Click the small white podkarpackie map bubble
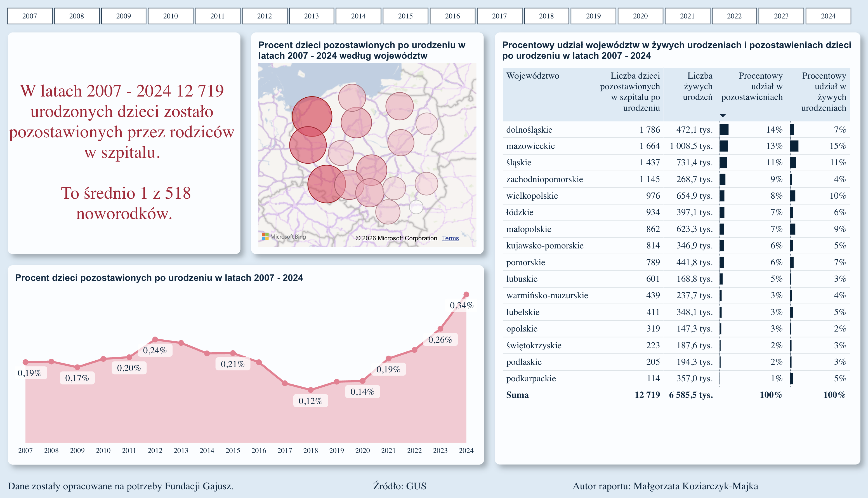The height and width of the screenshot is (498, 868). (416, 207)
